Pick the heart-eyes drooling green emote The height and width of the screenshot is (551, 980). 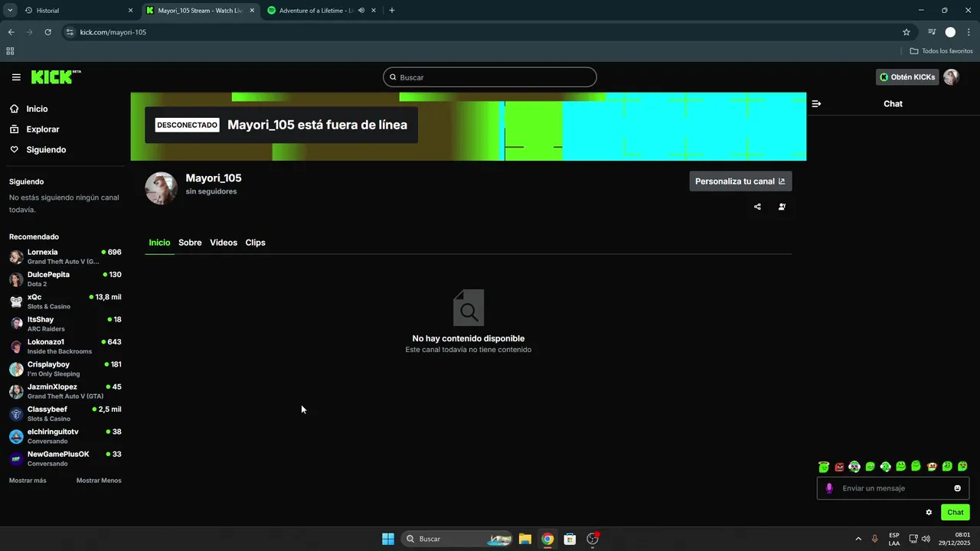[962, 467]
